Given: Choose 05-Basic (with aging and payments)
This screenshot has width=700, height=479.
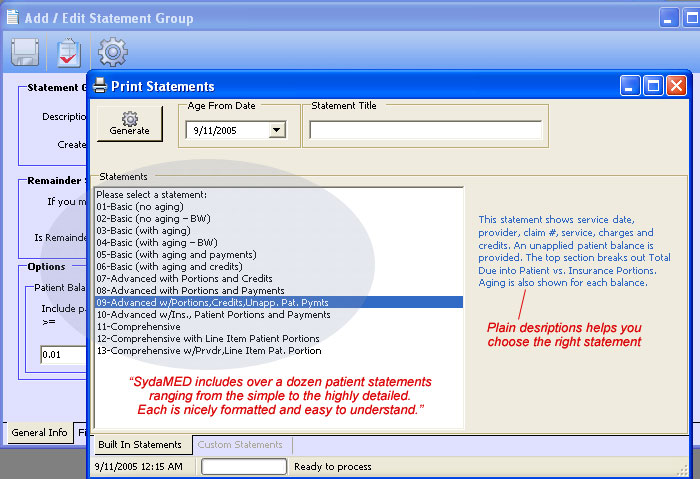Looking at the screenshot, I should point(176,254).
